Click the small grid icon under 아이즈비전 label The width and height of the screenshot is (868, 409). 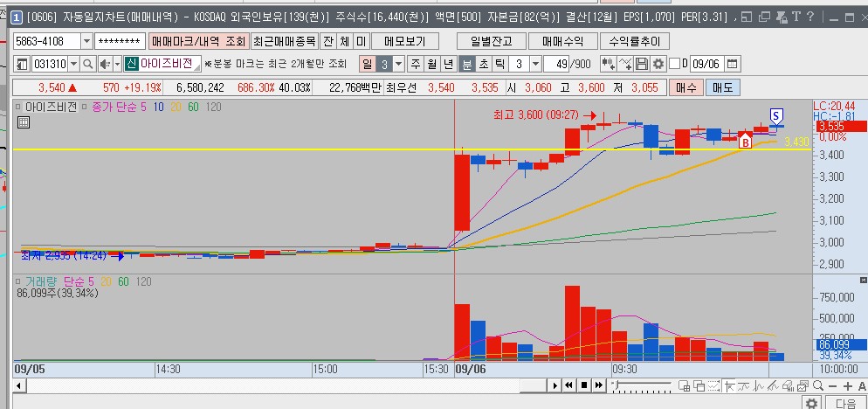coord(24,123)
